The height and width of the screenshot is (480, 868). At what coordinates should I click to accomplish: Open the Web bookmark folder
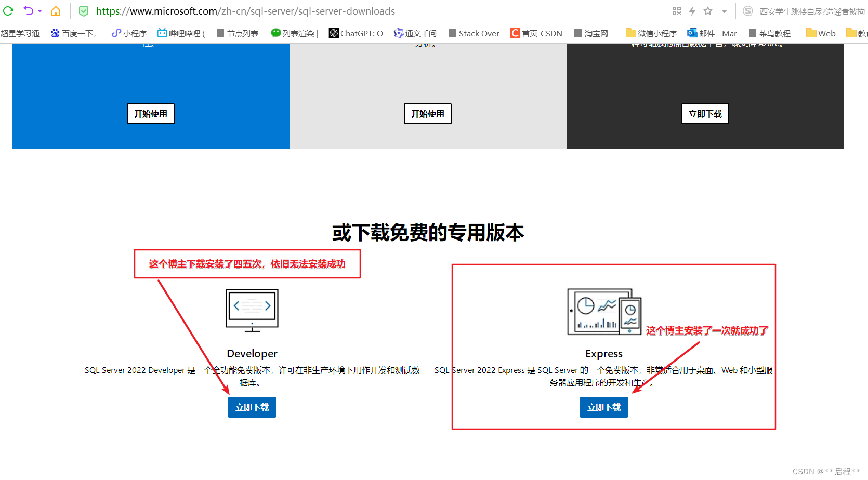(821, 33)
